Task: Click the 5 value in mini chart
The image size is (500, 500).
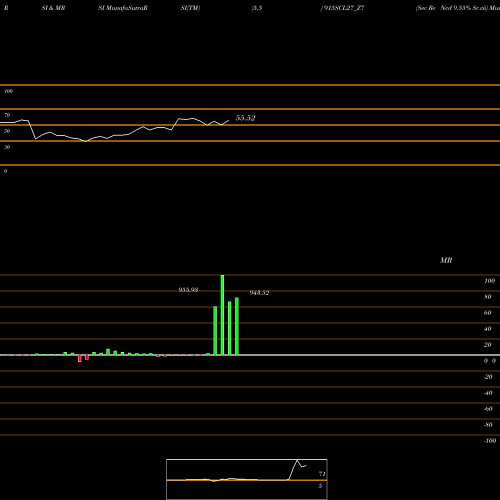Action: pos(320,486)
